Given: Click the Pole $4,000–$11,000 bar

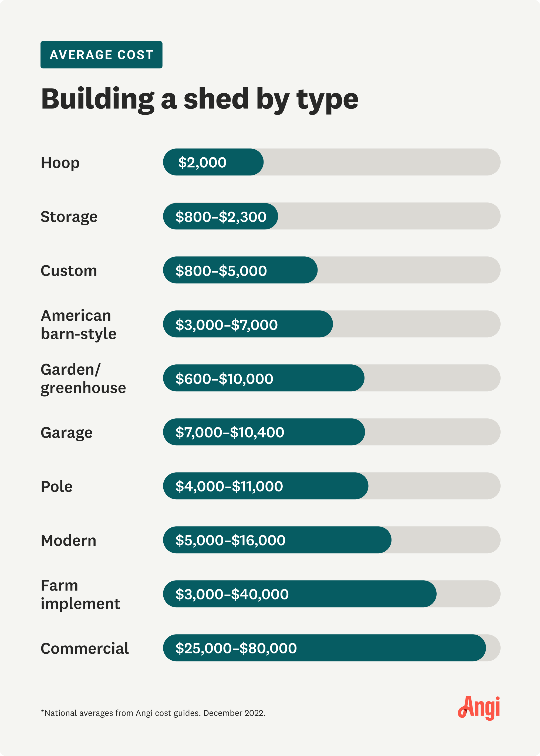Looking at the screenshot, I should click(x=265, y=486).
